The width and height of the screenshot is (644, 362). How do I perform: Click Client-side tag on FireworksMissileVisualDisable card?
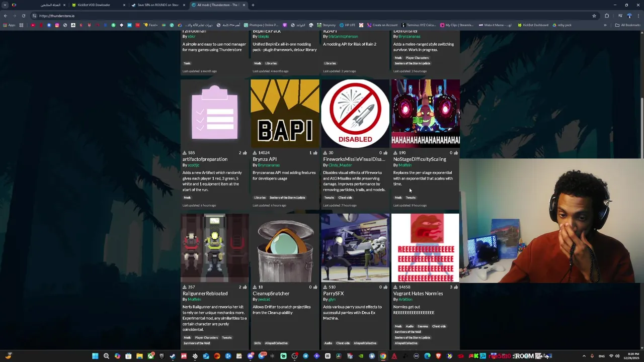tap(345, 198)
